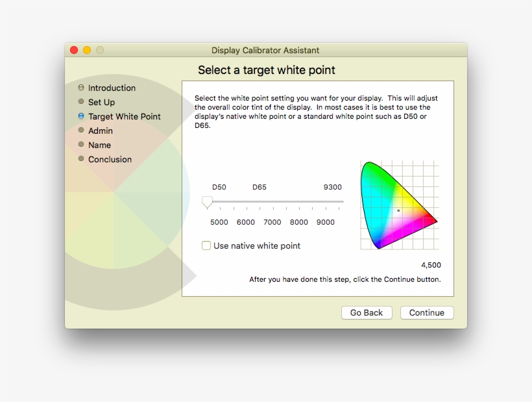Viewport: 532px width, 402px height.
Task: Enable Use native white point checkbox
Action: pos(206,245)
